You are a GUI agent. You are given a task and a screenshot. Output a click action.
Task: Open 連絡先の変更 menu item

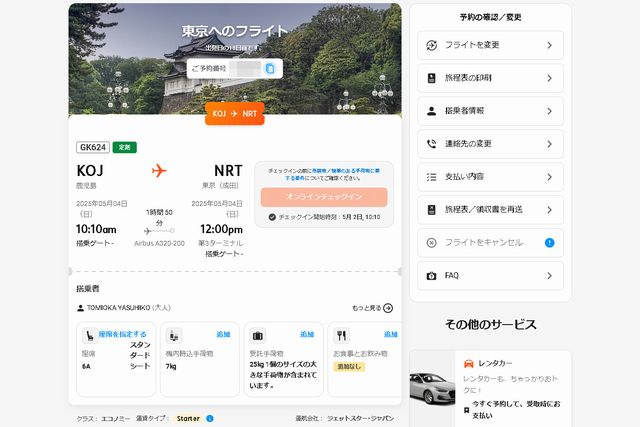[490, 144]
